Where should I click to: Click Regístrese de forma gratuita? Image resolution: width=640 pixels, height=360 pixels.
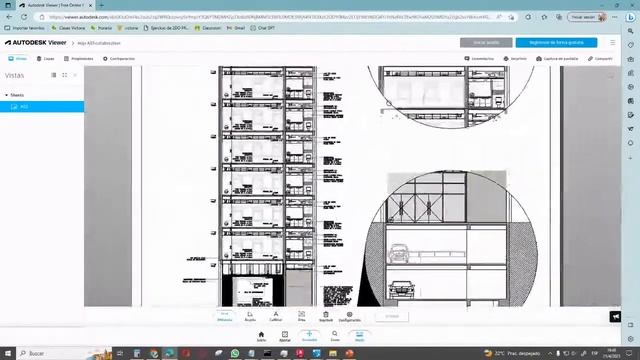556,42
